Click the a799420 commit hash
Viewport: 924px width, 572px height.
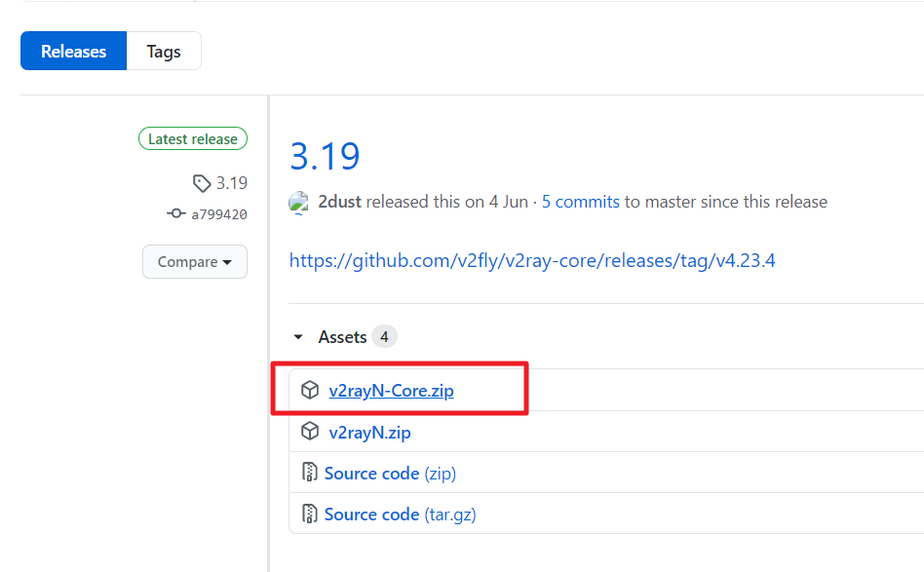[x=218, y=213]
